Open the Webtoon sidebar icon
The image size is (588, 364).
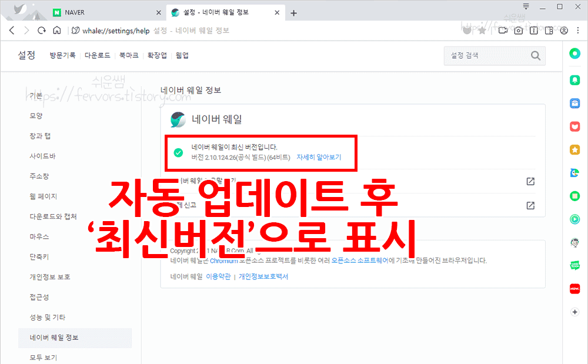575,266
